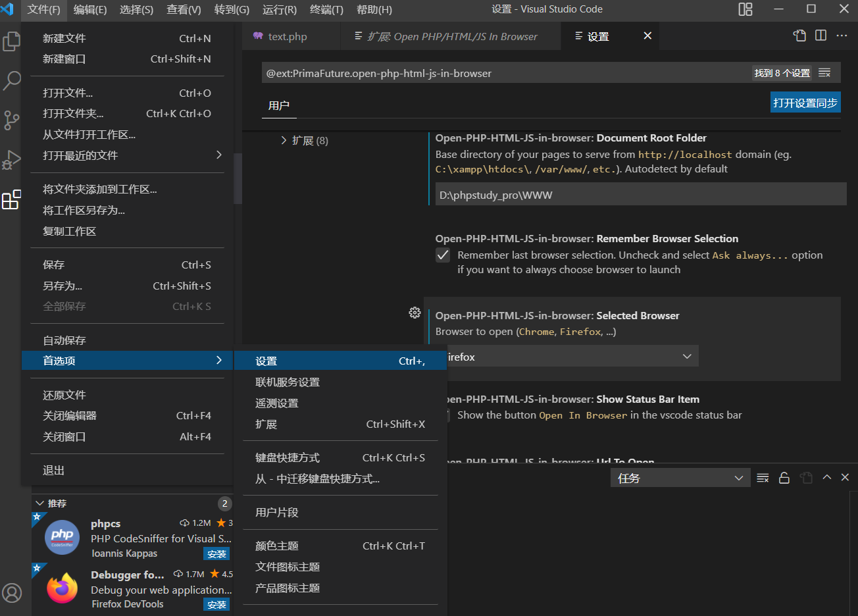
Task: Open the 选择(S) menu
Action: (137, 9)
